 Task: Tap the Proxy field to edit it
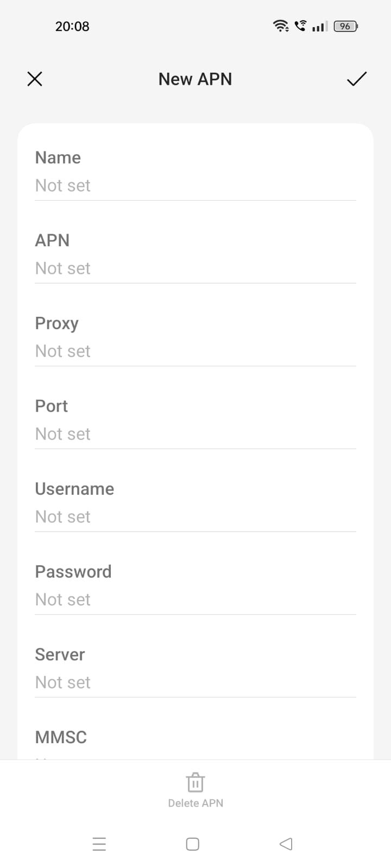[195, 351]
